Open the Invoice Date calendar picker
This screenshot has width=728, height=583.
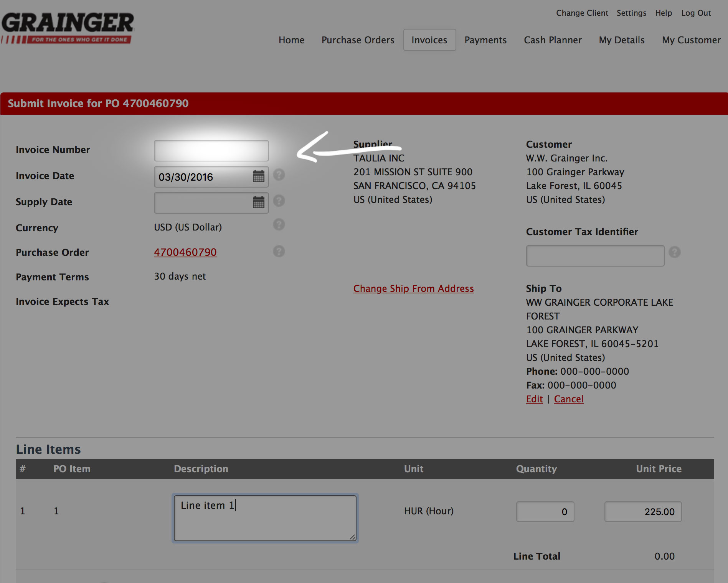click(259, 177)
